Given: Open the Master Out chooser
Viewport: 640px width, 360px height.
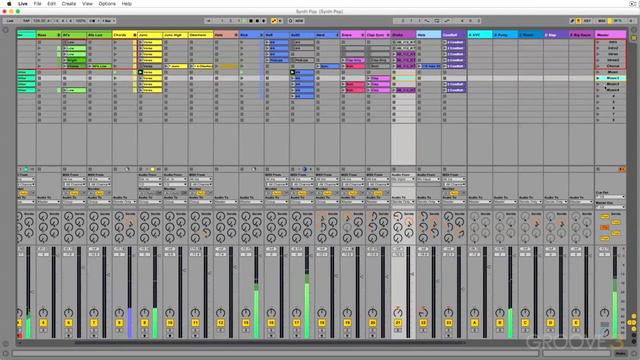Looking at the screenshot, I should pyautogui.click(x=610, y=207).
